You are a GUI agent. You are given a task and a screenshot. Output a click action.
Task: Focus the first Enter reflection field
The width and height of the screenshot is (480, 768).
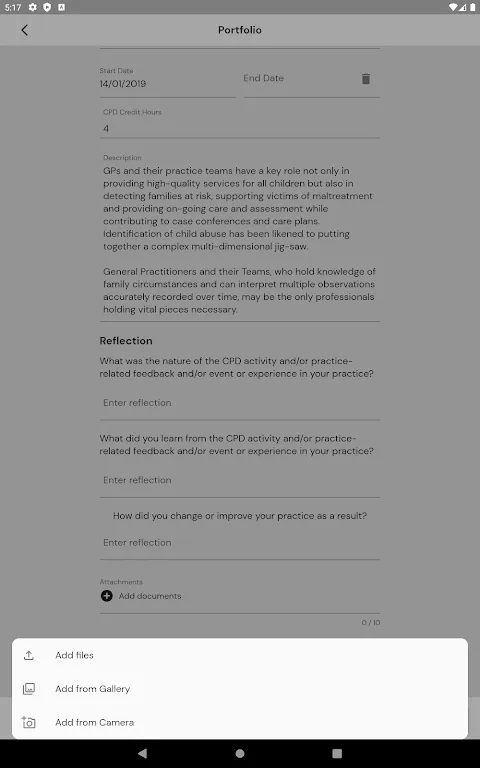tap(240, 403)
